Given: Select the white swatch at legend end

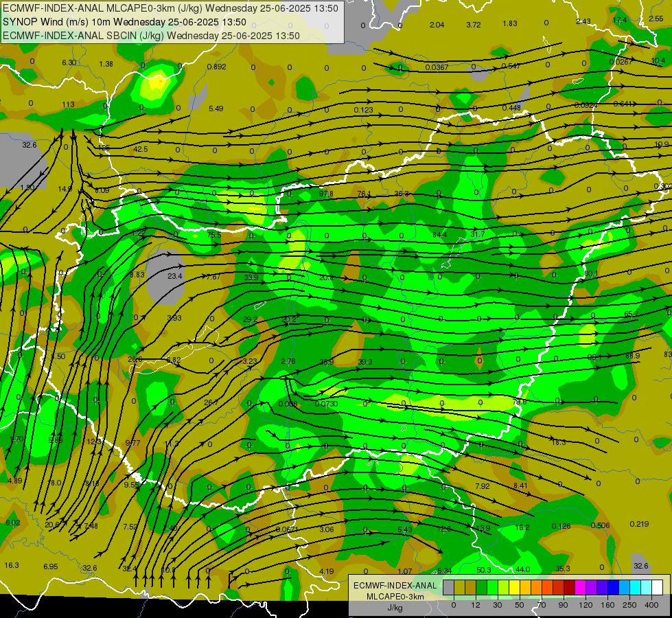Looking at the screenshot, I should [x=658, y=587].
